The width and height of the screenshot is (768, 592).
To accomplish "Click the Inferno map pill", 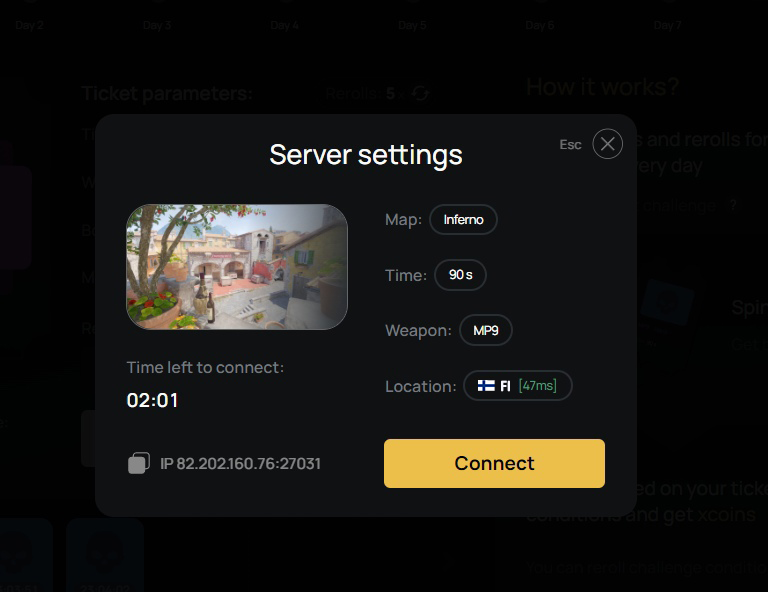I will point(463,219).
